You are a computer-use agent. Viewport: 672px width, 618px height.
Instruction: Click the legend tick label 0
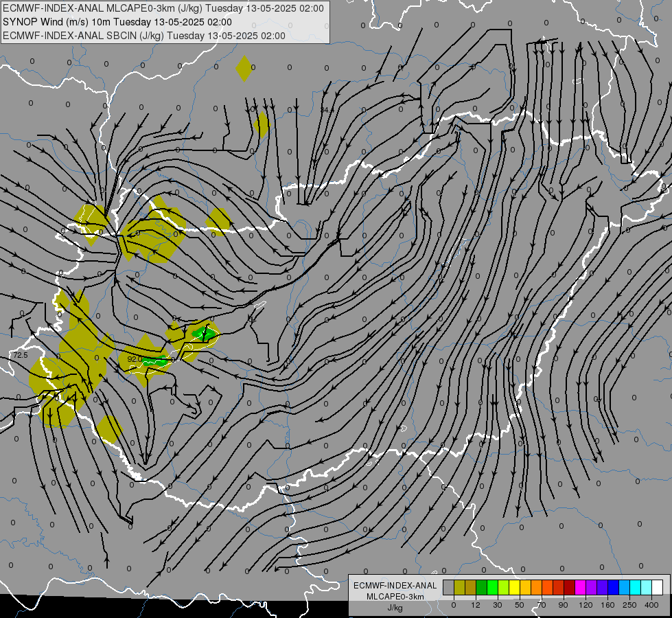click(454, 605)
